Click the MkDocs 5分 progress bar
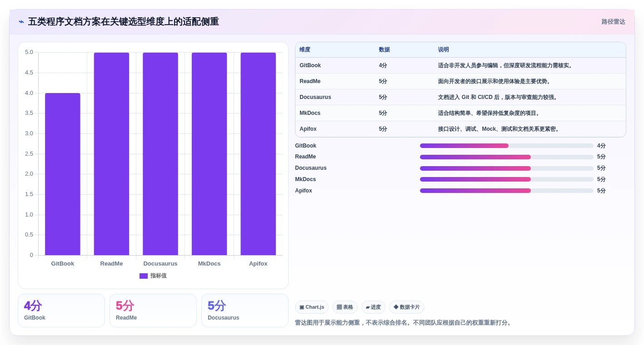644x345 pixels. click(507, 179)
